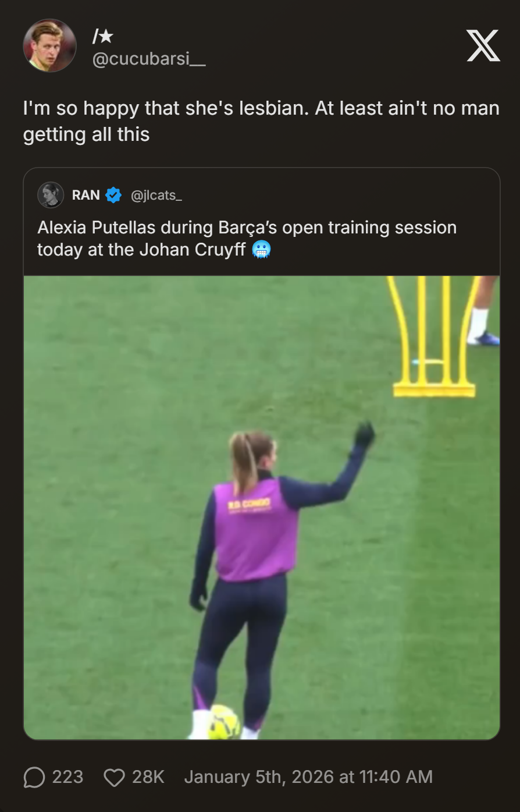Open replies via the speech bubble icon
This screenshot has width=520, height=812.
pyautogui.click(x=34, y=777)
